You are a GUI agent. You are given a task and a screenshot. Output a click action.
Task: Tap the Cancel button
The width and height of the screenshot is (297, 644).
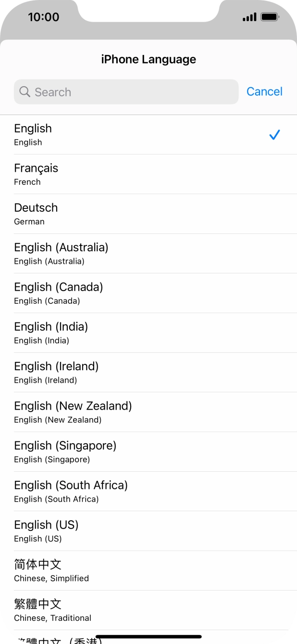[264, 91]
